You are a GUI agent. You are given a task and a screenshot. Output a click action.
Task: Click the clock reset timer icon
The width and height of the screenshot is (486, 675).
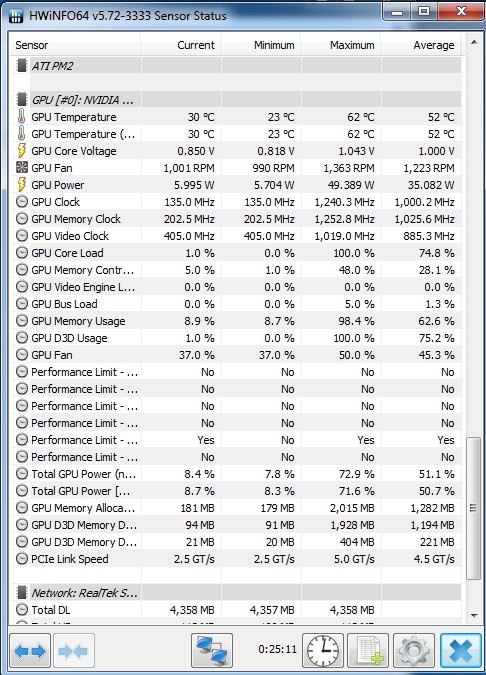point(323,651)
